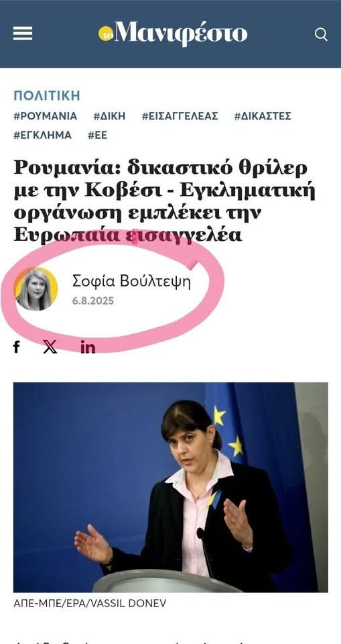Screen dimensions: 341x644
Task: Share the article on X
Action: 50,347
